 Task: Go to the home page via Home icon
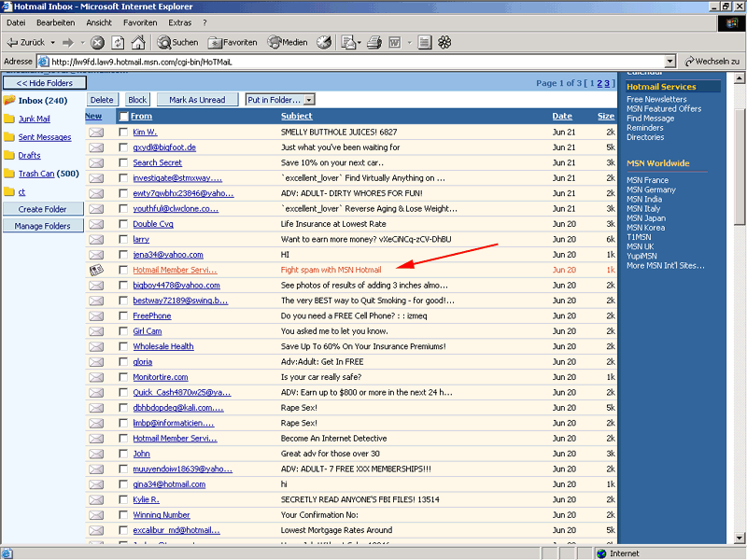point(138,42)
